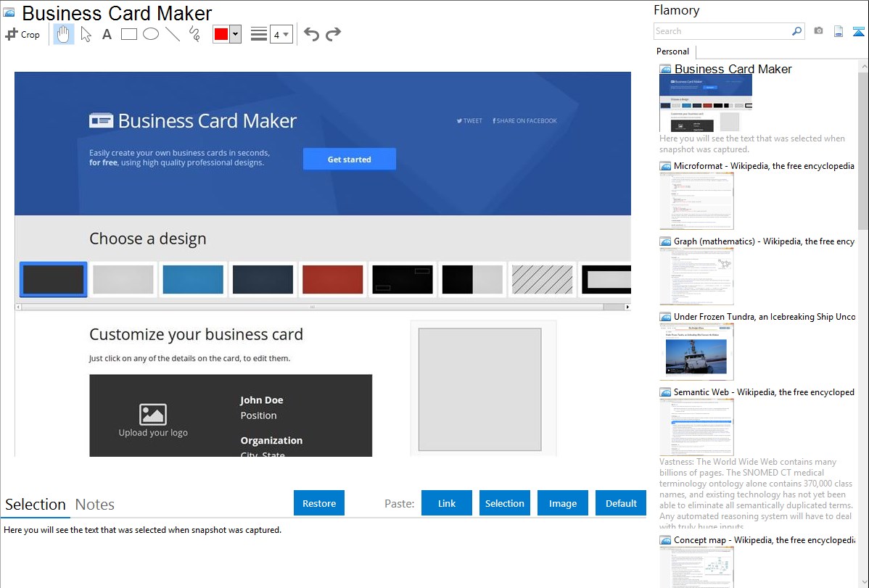Click the Restore button

click(319, 503)
